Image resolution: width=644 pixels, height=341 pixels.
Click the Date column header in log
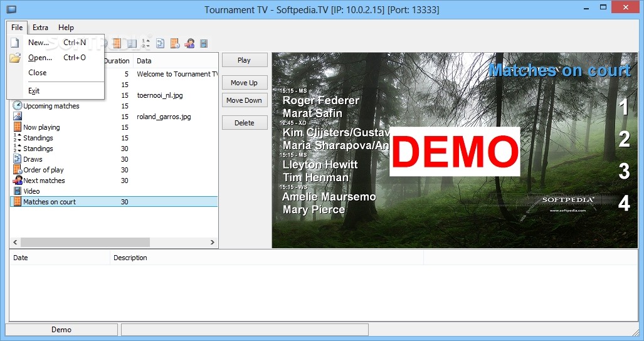pos(60,258)
